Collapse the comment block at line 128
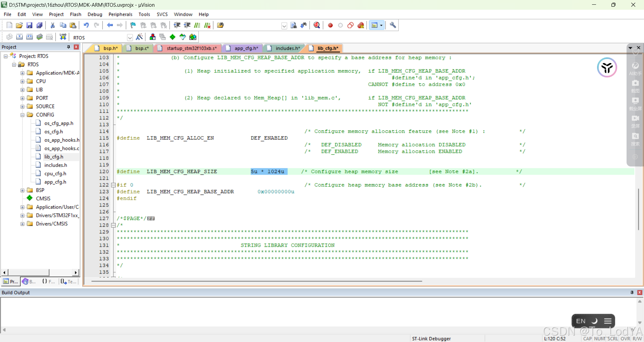644x342 pixels. [x=113, y=225]
